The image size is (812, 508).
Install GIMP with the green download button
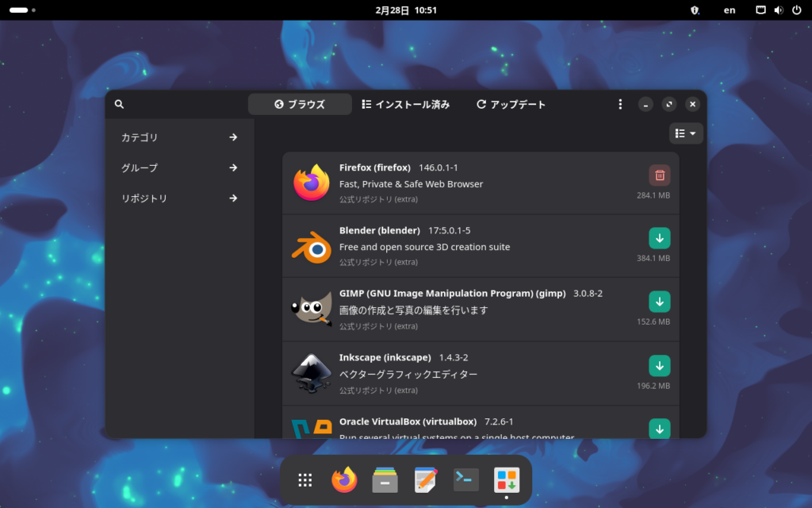(659, 302)
